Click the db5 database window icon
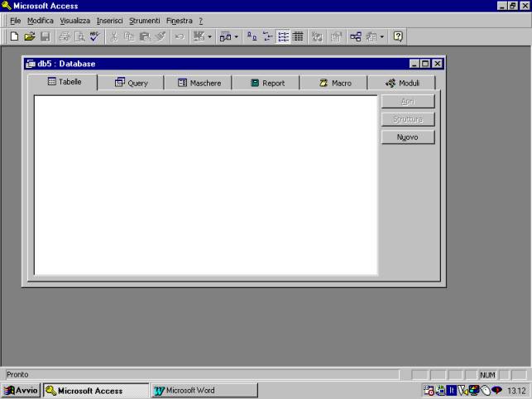 coord(31,64)
